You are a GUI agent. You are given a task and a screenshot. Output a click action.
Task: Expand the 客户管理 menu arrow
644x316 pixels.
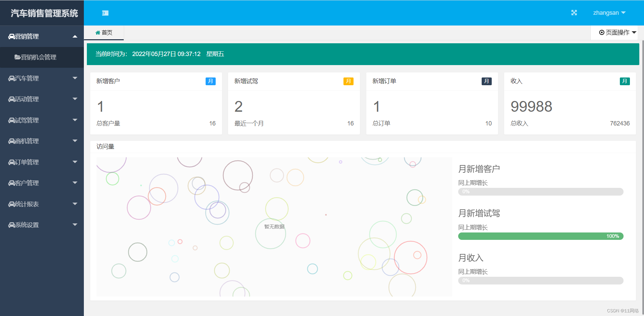pyautogui.click(x=75, y=183)
